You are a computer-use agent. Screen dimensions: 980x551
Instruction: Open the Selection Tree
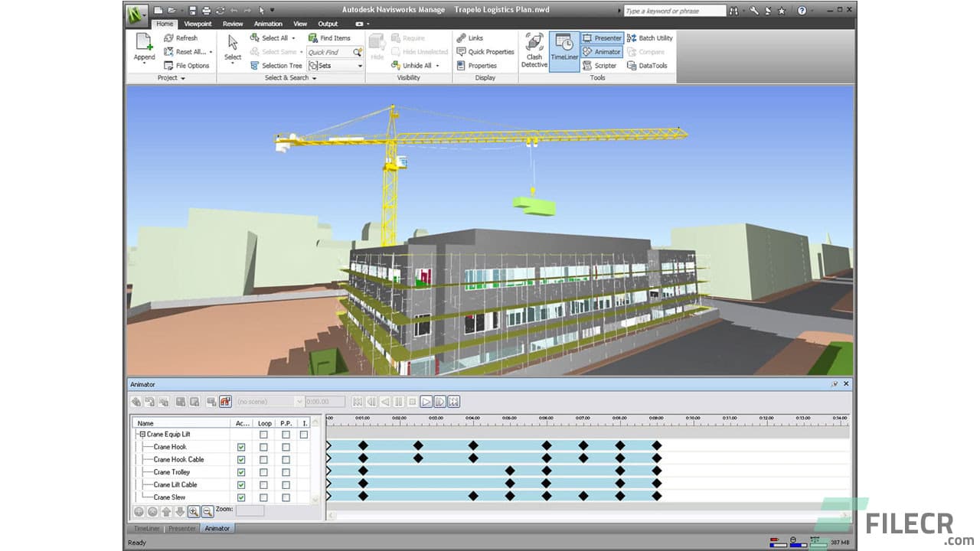277,65
